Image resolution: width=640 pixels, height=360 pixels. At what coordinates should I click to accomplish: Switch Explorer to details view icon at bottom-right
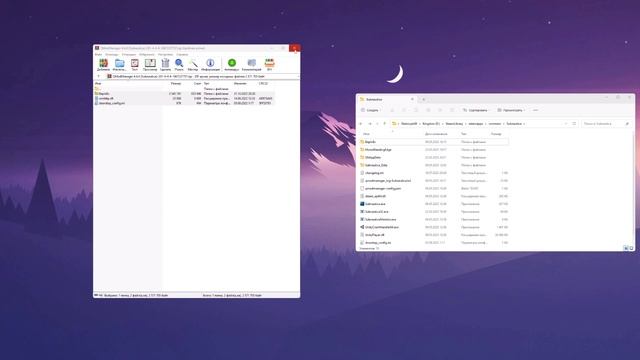tap(626, 248)
